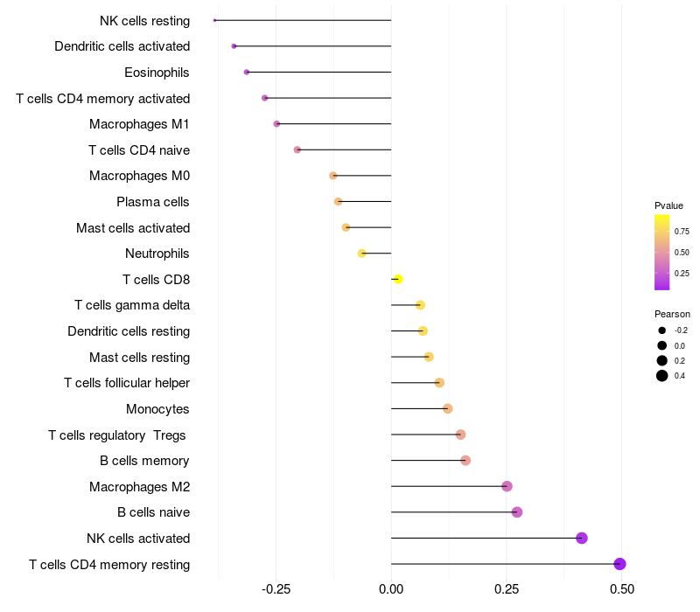
Task: Click the -0.25 x-axis tick label
Action: pyautogui.click(x=276, y=590)
